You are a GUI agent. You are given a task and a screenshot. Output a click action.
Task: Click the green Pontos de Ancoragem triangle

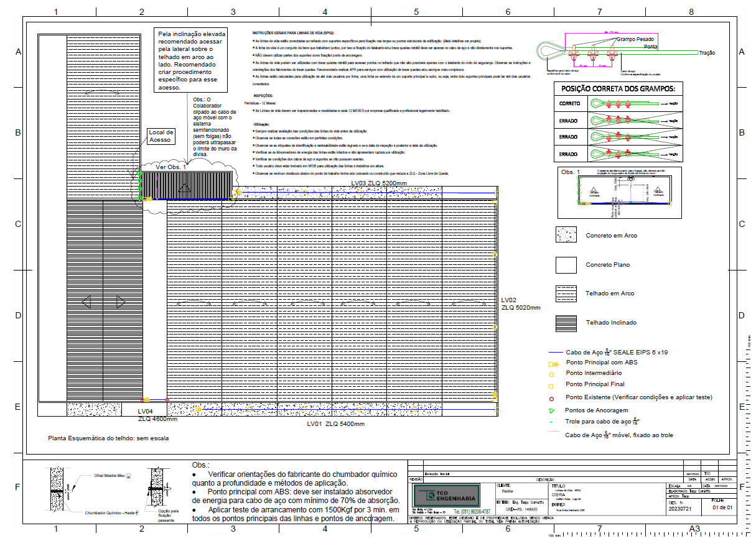click(551, 411)
